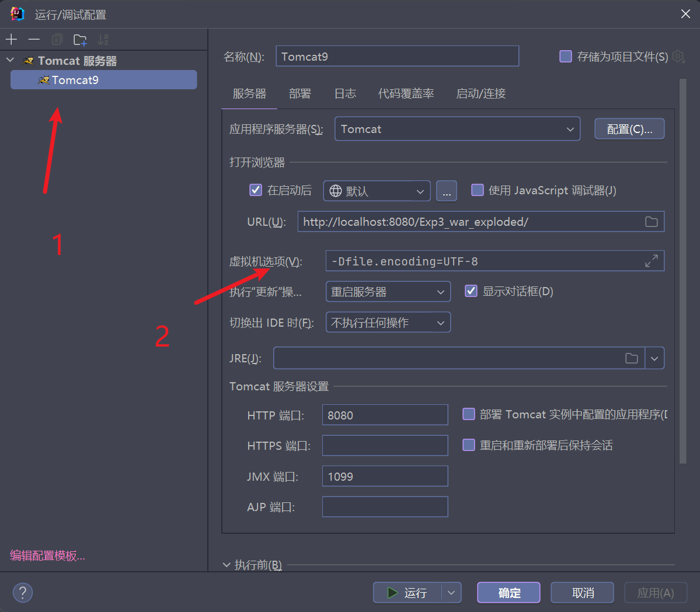The height and width of the screenshot is (612, 700).
Task: Close the Run/Debug configuration dialog
Action: point(686,14)
